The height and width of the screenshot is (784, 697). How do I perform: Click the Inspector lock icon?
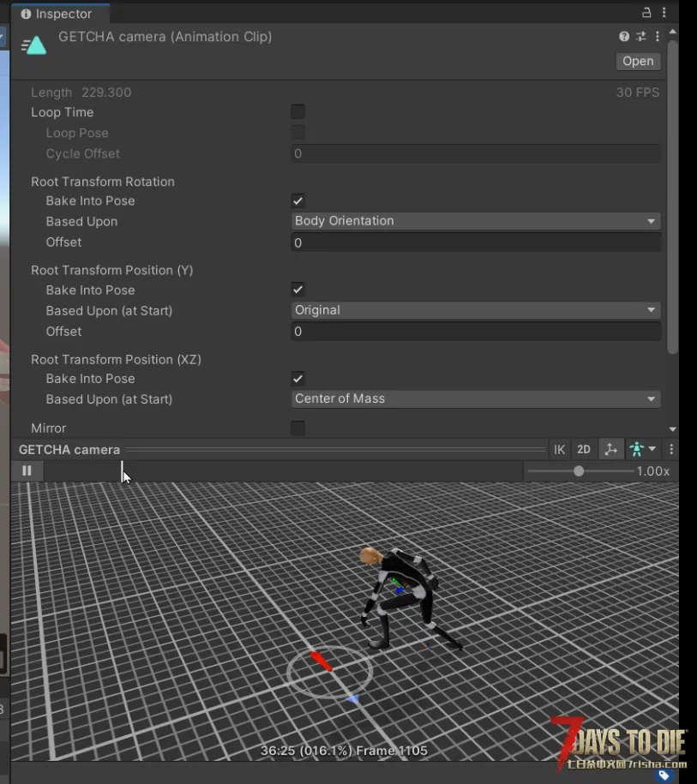[x=646, y=13]
